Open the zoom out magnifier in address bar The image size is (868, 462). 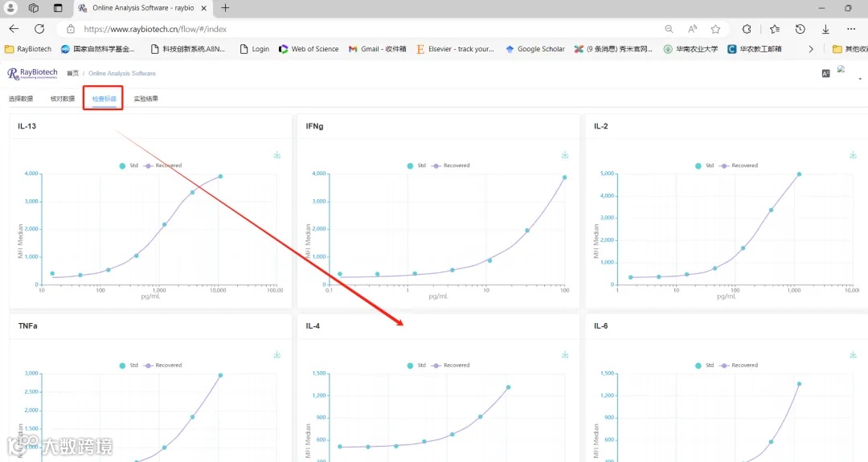pos(669,29)
